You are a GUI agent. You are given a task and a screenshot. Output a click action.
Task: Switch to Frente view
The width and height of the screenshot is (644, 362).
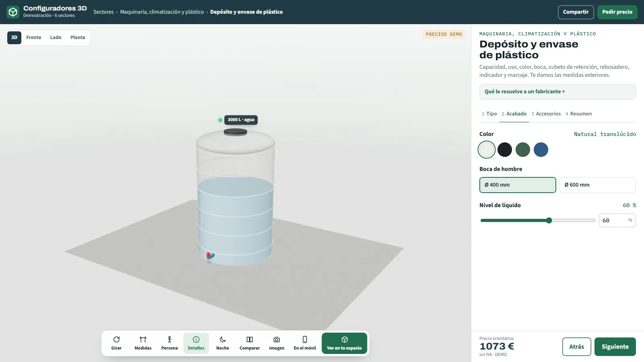(34, 37)
